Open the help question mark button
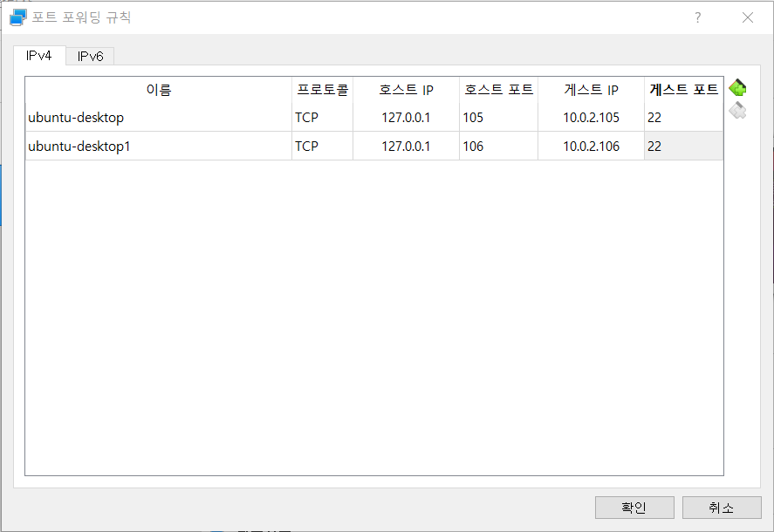This screenshot has height=532, width=774. [697, 17]
